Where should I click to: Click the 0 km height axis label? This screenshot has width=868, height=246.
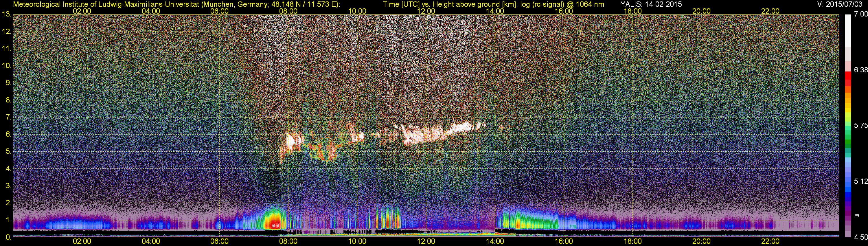[8, 237]
